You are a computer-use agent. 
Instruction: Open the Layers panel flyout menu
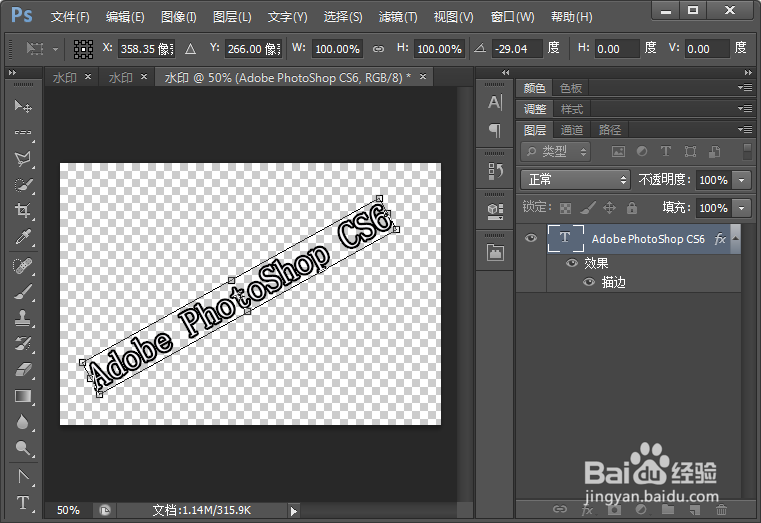click(744, 130)
